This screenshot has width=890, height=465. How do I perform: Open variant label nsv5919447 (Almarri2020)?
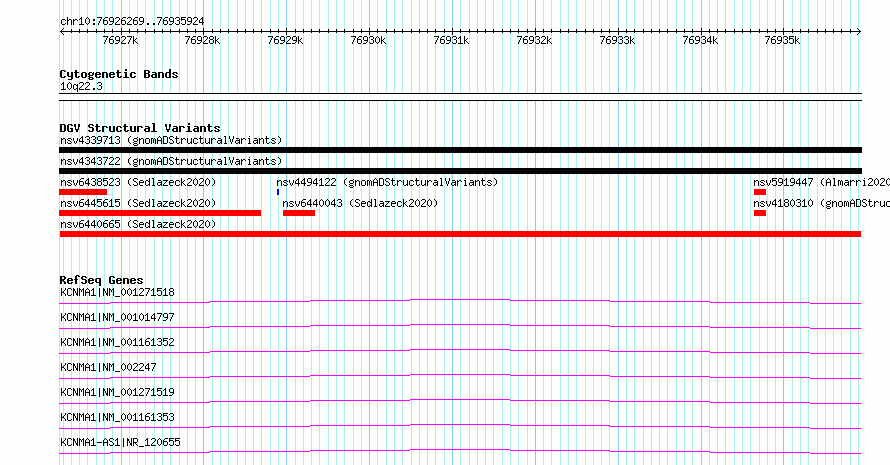(x=821, y=182)
